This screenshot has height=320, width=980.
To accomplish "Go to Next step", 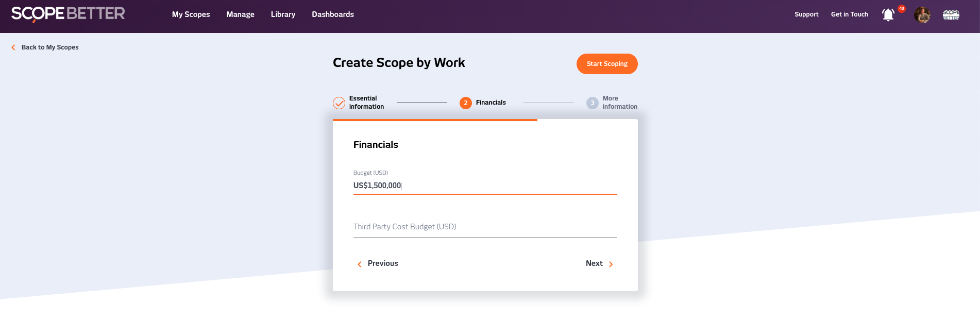I will point(599,263).
